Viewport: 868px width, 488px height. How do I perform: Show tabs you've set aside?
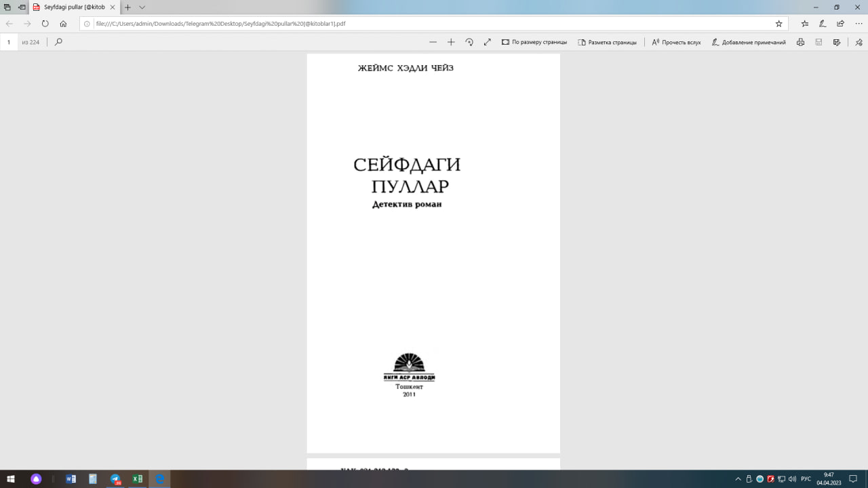pyautogui.click(x=7, y=7)
